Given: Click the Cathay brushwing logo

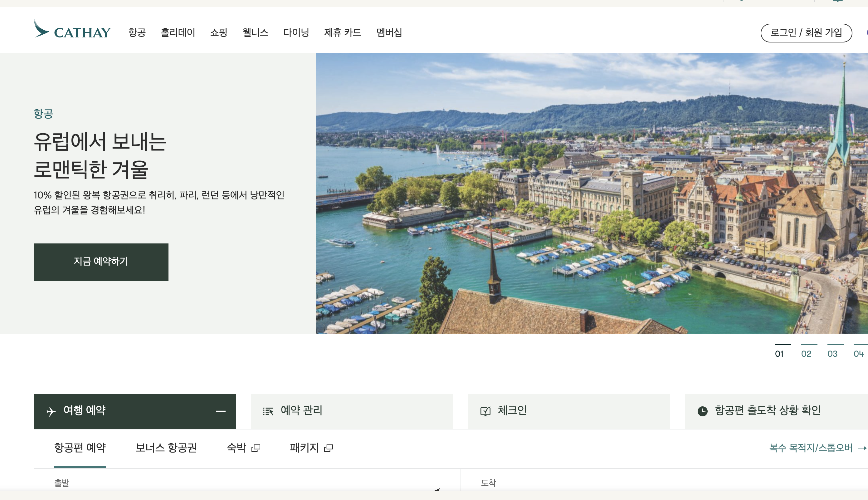Looking at the screenshot, I should [x=41, y=30].
